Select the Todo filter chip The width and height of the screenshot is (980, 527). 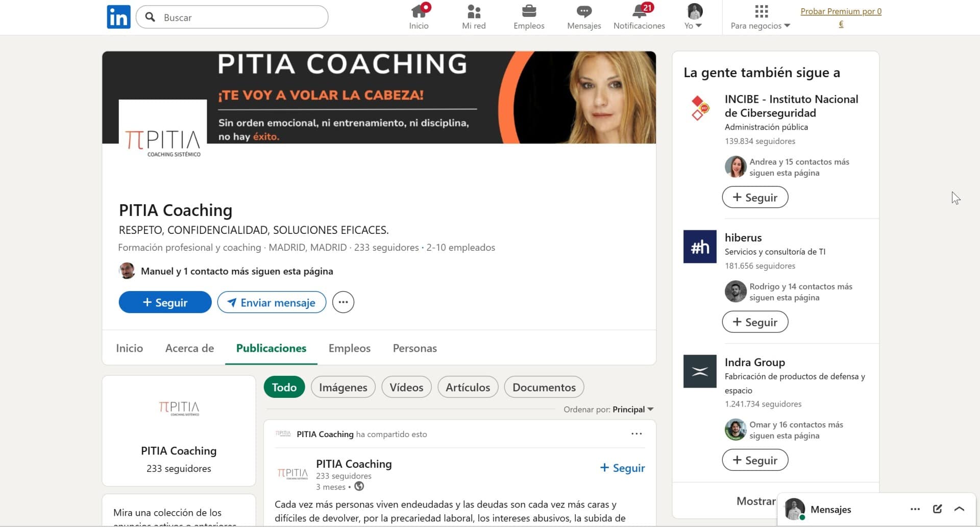pyautogui.click(x=284, y=387)
